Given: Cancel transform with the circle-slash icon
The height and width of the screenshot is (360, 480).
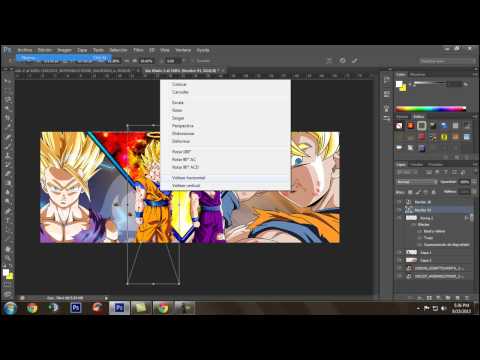Looking at the screenshot, I should coord(342,61).
